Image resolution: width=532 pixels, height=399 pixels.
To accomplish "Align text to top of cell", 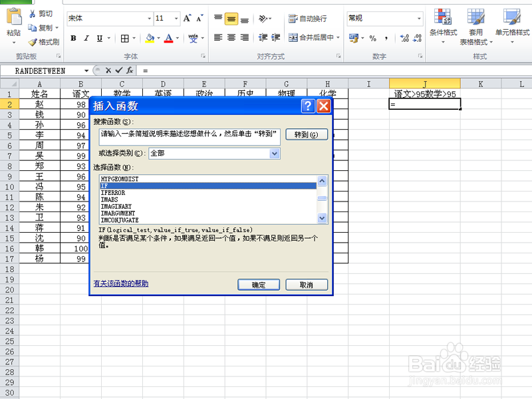I will point(218,18).
